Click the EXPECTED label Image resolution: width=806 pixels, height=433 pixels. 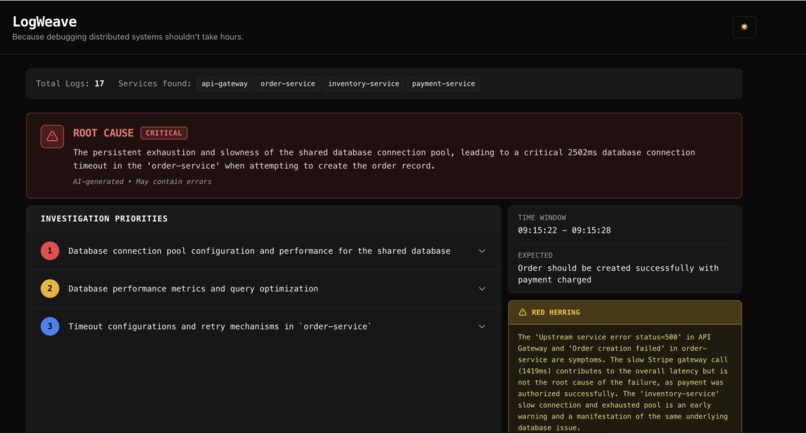click(x=535, y=255)
